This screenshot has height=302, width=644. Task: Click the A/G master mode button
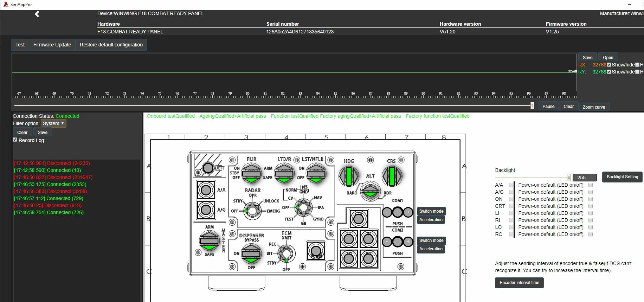pos(206,210)
